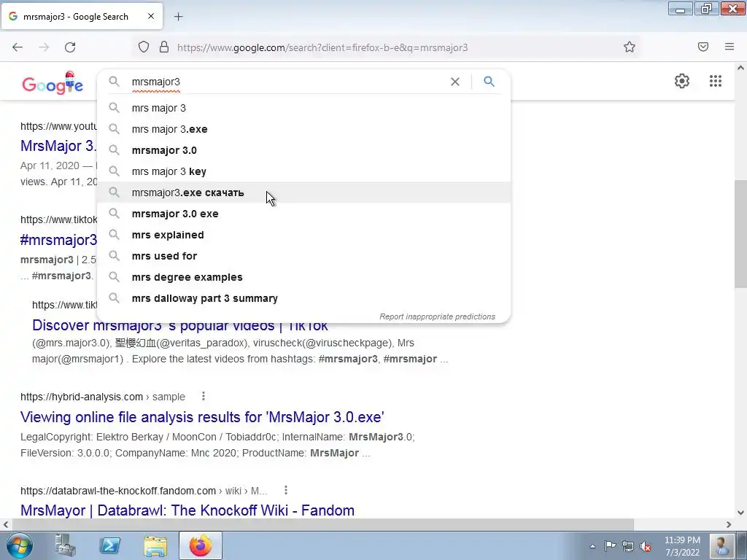
Task: Click the scroll-down arrow of vertical scrollbar
Action: pos(740,513)
